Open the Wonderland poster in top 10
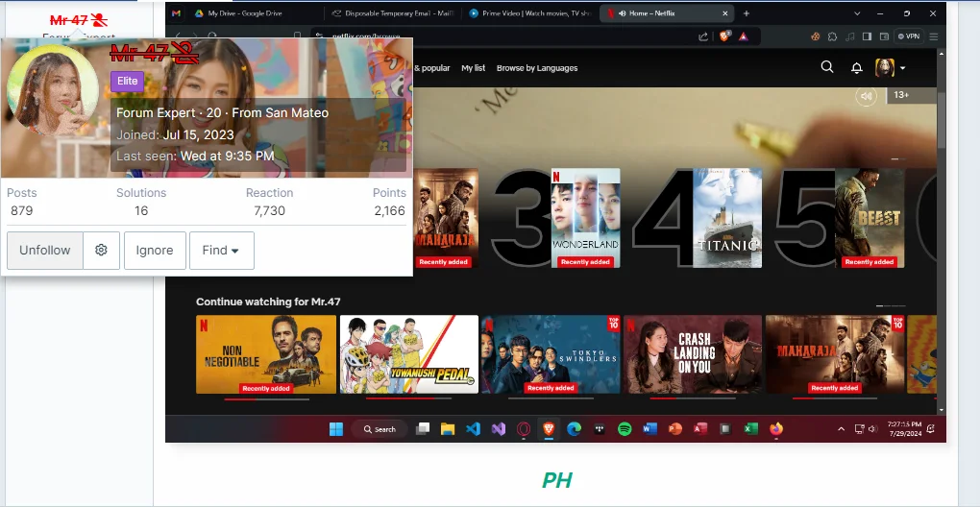 pyautogui.click(x=586, y=218)
